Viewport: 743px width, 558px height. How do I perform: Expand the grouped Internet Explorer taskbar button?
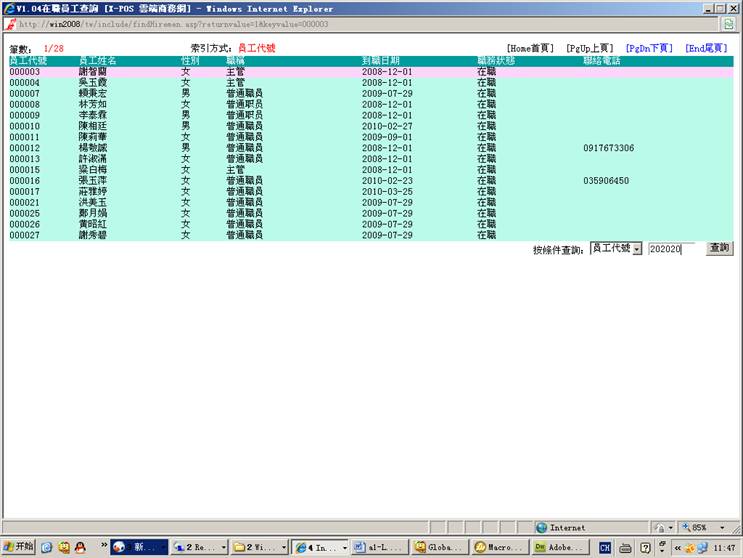coord(318,547)
